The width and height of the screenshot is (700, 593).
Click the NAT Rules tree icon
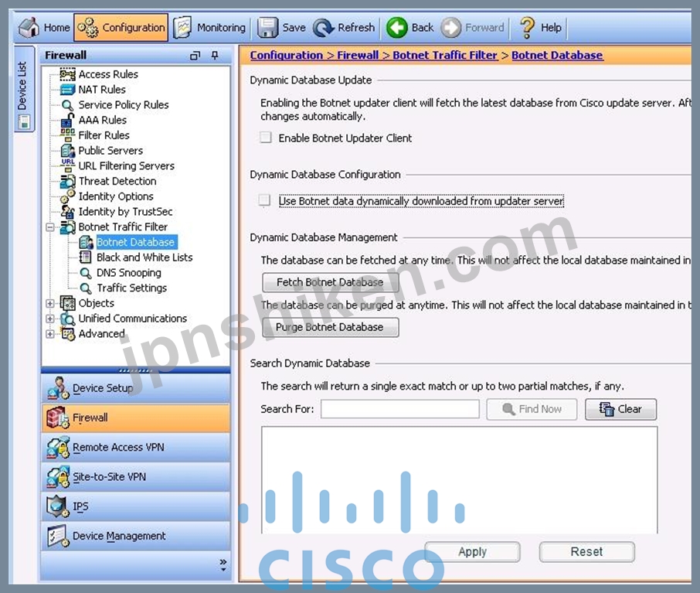(68, 90)
